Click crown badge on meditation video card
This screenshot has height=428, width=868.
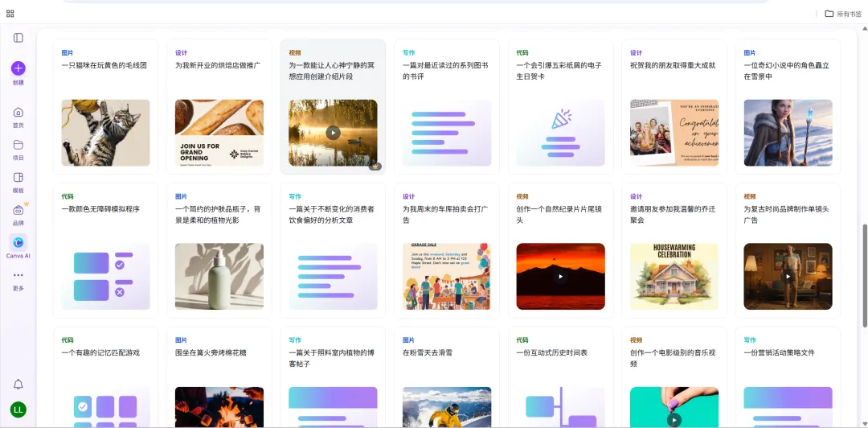point(375,166)
